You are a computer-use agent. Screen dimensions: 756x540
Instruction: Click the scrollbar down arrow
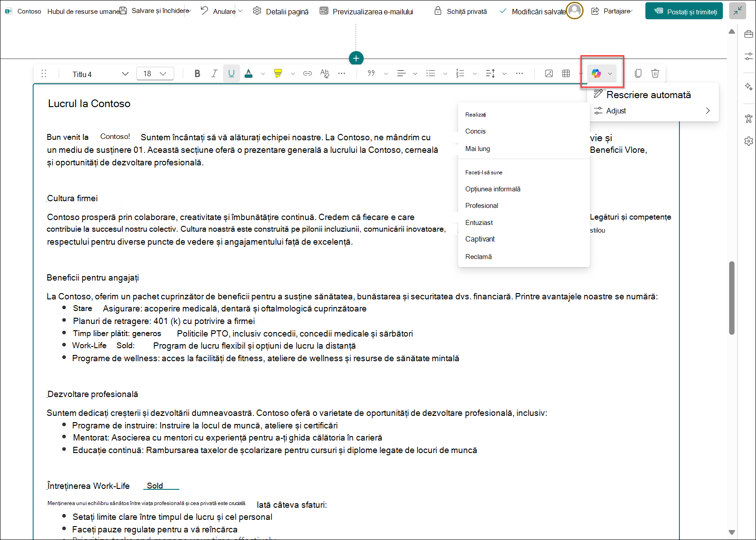[x=732, y=532]
